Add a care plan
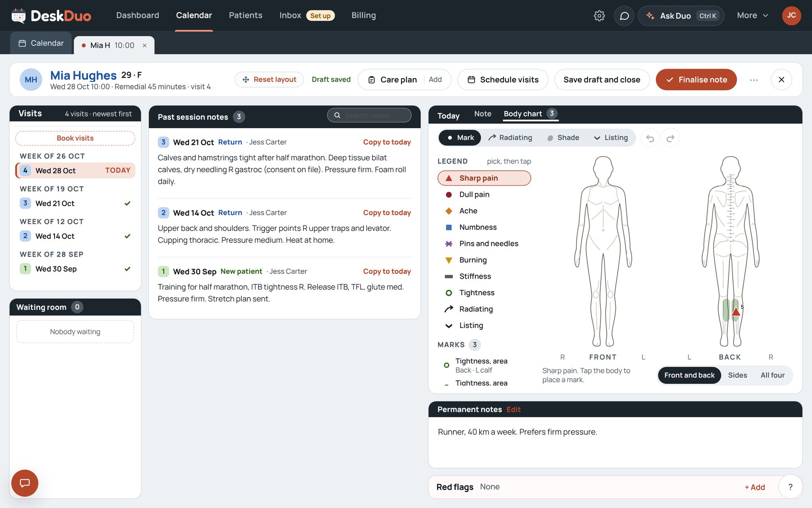This screenshot has height=508, width=812. (435, 79)
